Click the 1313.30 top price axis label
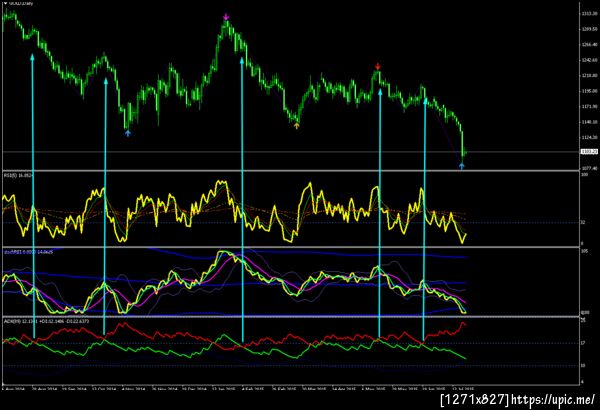 pos(589,14)
